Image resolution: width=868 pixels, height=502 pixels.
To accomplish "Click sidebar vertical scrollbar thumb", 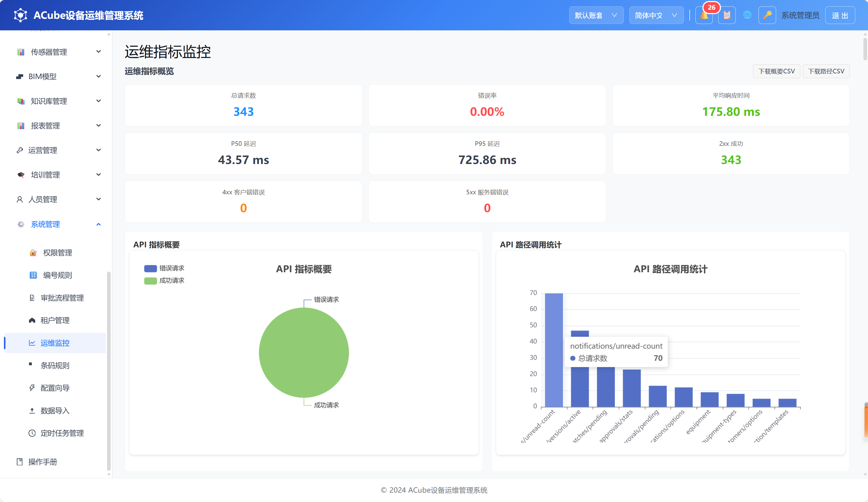I will (109, 371).
